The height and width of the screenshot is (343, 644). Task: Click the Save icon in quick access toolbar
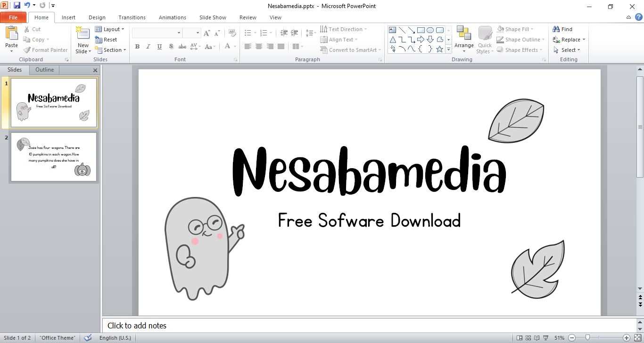click(x=17, y=5)
